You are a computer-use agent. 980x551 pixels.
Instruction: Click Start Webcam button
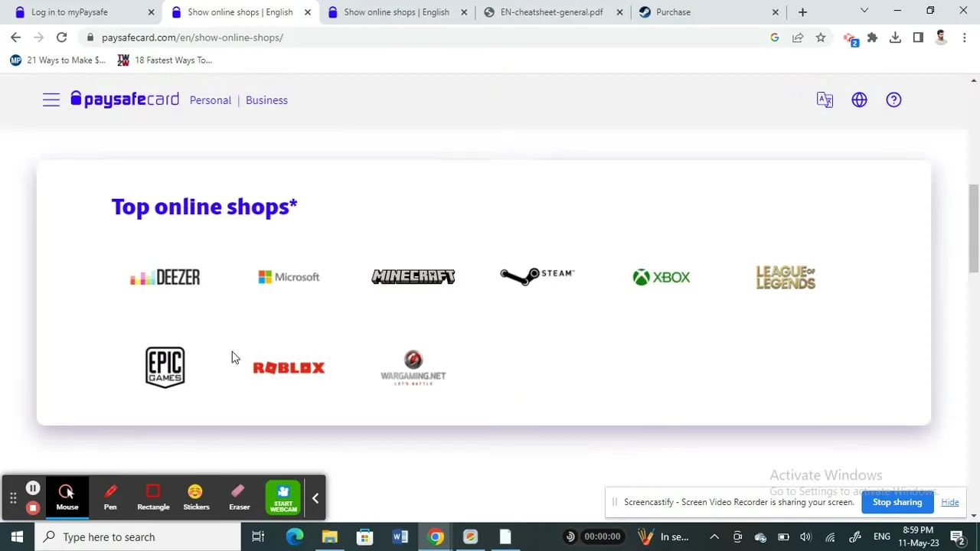283,498
